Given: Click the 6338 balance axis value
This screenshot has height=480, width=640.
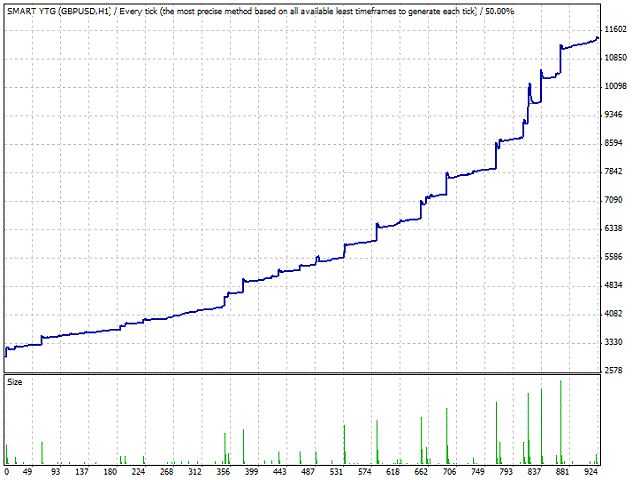Looking at the screenshot, I should click(613, 228).
